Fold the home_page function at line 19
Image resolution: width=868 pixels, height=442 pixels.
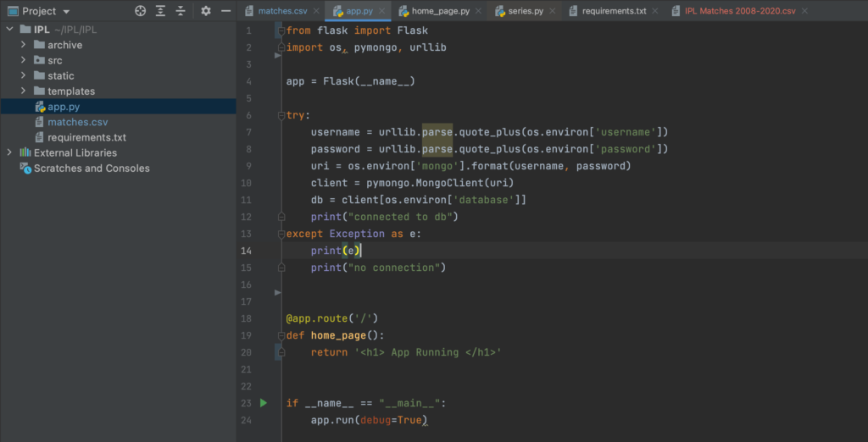point(281,335)
